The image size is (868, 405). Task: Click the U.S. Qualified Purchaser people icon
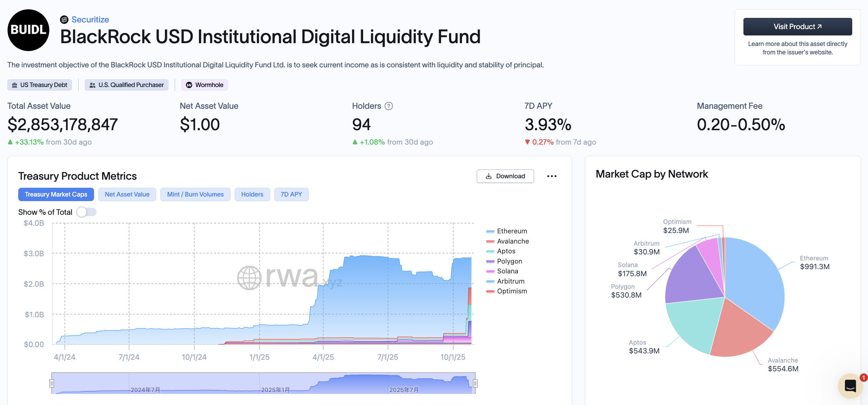click(x=93, y=85)
